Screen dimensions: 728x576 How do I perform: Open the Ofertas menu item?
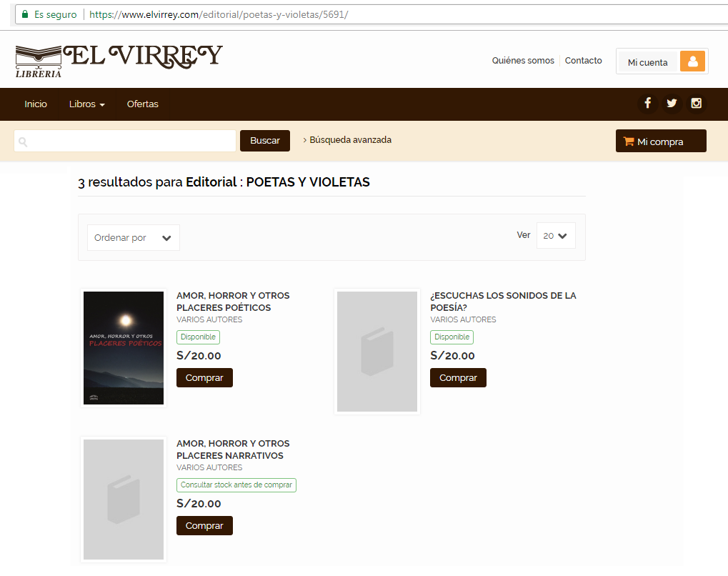click(143, 104)
